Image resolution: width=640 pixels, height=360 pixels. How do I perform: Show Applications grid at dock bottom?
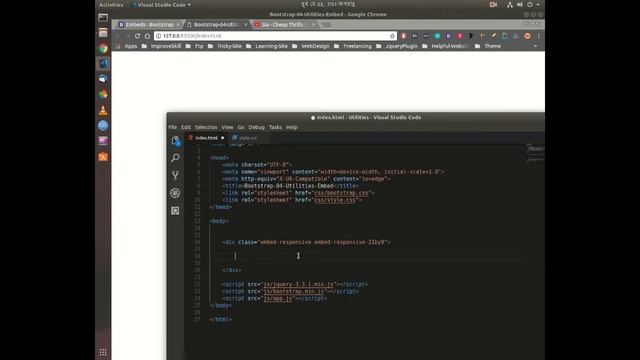pos(103,352)
